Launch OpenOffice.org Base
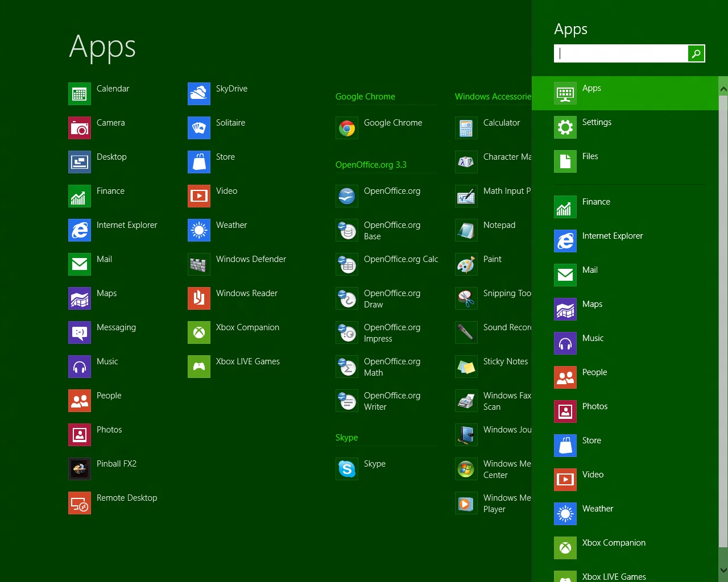 click(347, 230)
